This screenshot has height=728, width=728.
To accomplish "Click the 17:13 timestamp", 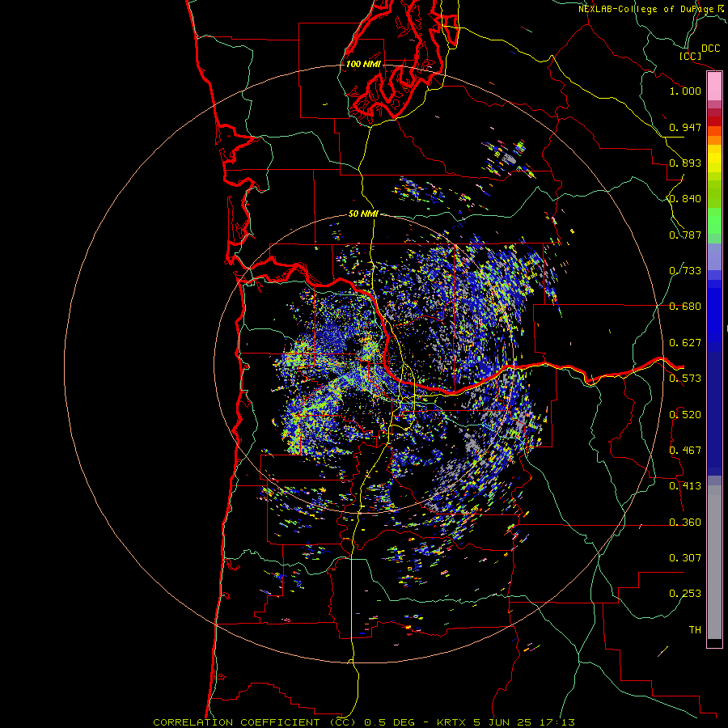I will click(557, 722).
